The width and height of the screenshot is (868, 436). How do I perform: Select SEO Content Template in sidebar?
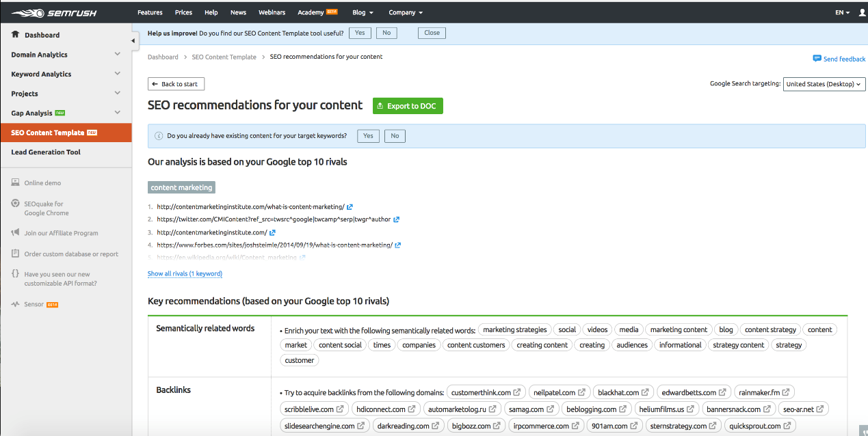click(x=48, y=133)
